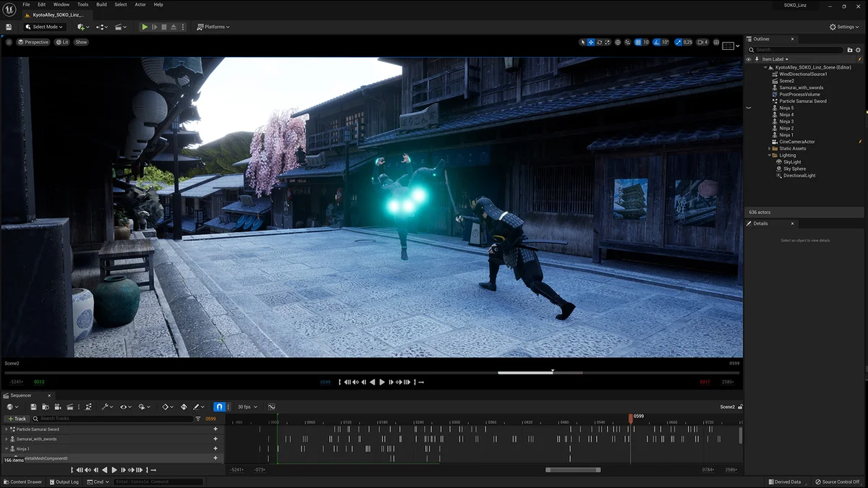
Task: Open the Select Mode dropdown
Action: [45, 27]
